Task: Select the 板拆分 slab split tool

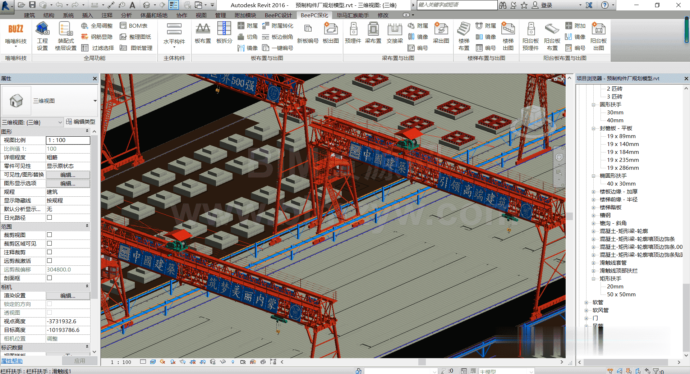Action: coord(224,33)
